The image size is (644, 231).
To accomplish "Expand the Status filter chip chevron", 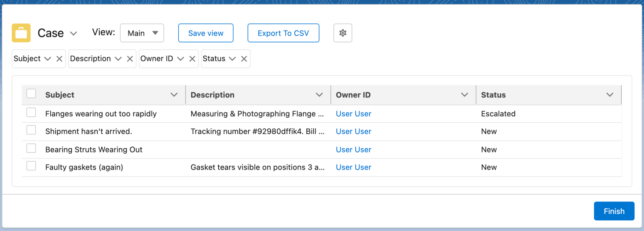I will click(232, 59).
